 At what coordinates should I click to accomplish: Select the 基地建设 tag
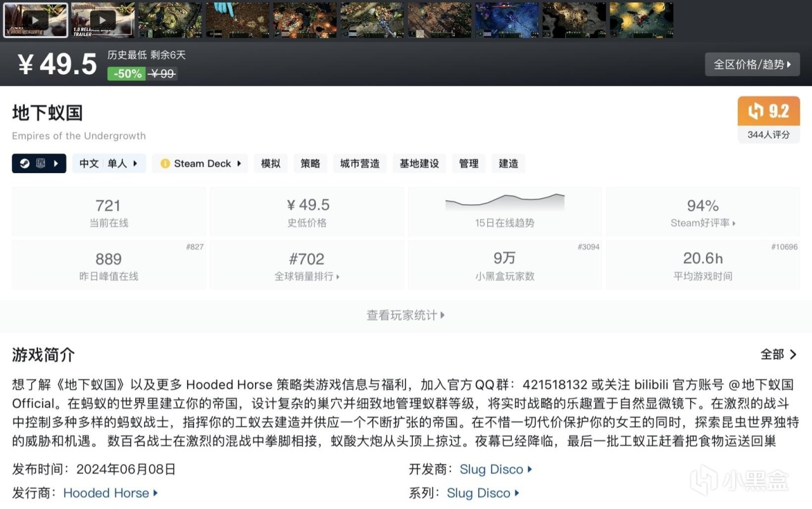point(419,164)
